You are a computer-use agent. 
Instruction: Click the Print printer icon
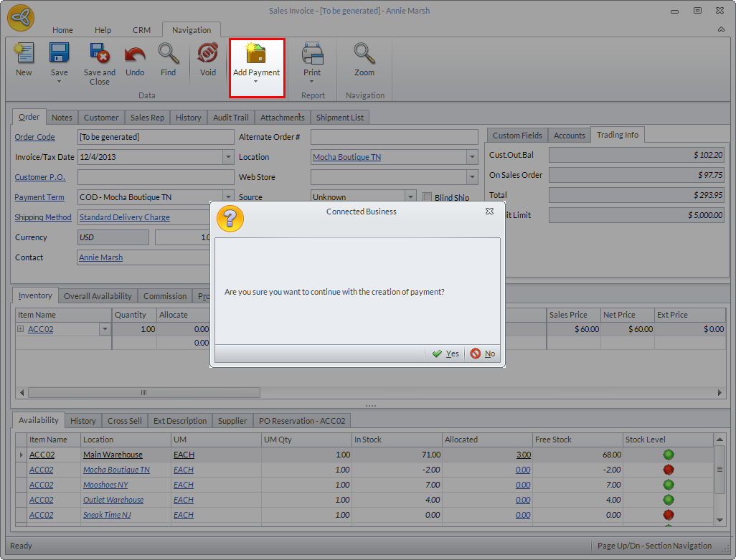(312, 54)
